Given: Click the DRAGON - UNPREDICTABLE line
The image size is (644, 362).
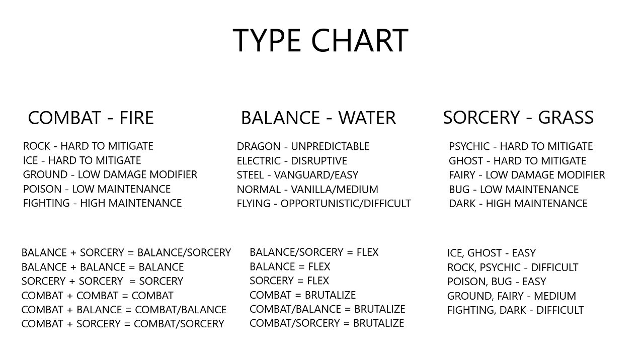Looking at the screenshot, I should pyautogui.click(x=303, y=147).
